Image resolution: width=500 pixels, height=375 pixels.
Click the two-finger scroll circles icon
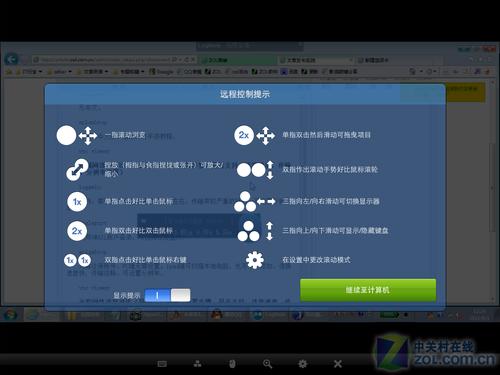(255, 170)
